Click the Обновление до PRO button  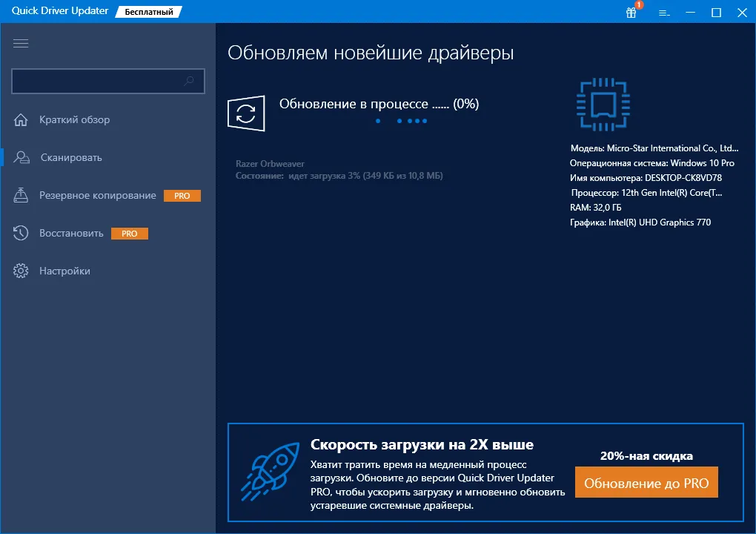(646, 482)
